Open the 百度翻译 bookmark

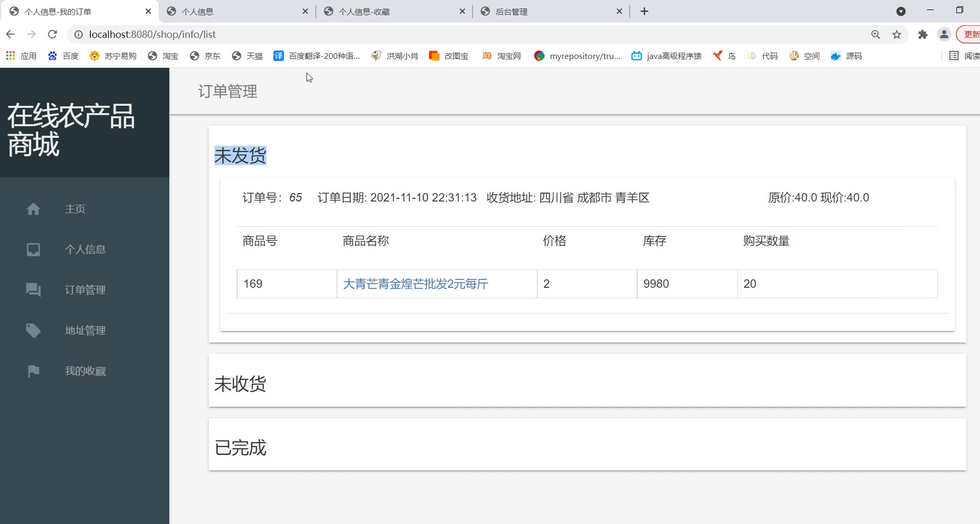tap(317, 56)
